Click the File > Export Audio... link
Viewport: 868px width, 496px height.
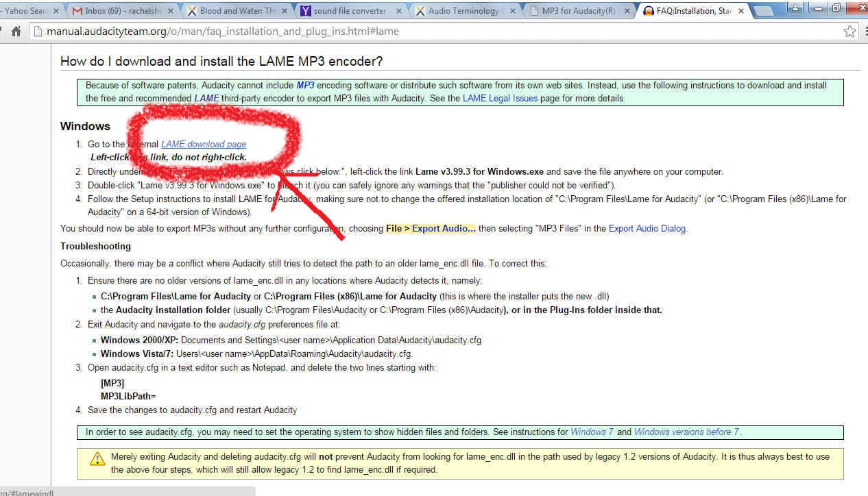431,228
